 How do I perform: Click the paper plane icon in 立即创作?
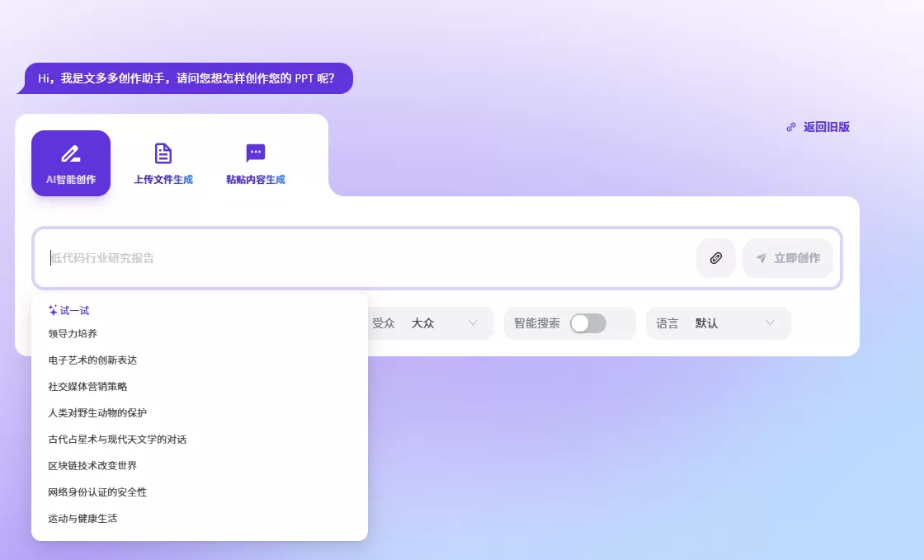click(761, 258)
